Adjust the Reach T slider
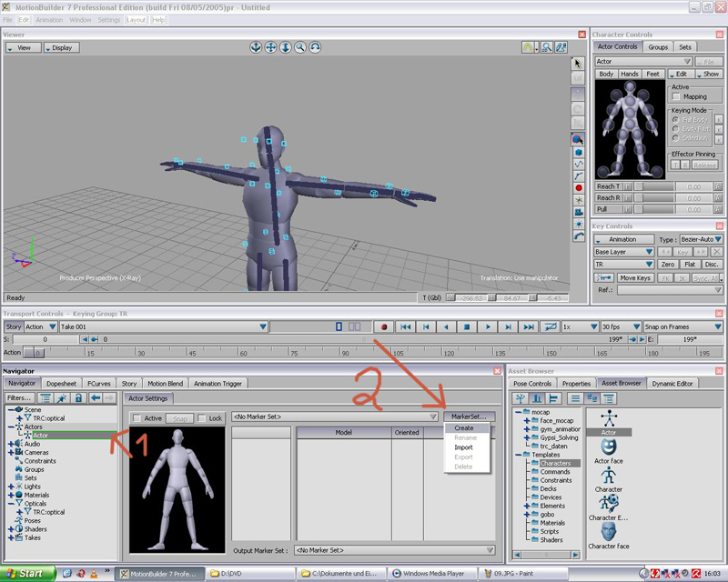 (x=653, y=186)
